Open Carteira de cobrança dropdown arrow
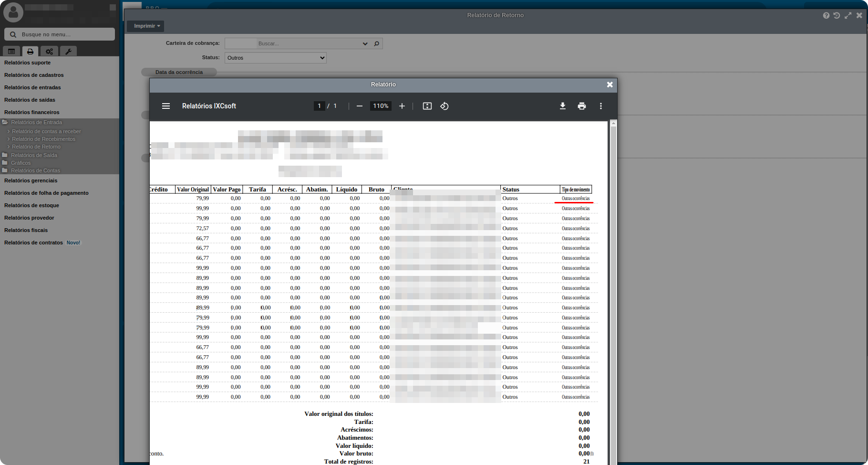This screenshot has height=465, width=868. 365,43
